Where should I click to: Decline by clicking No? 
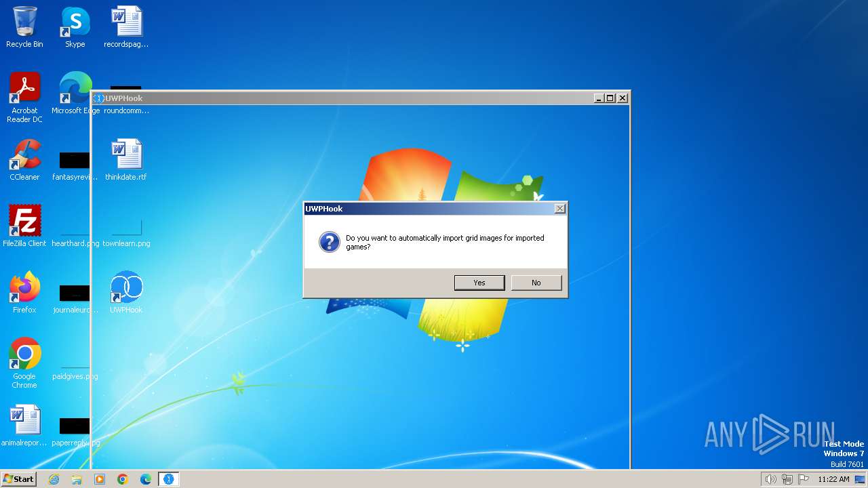[536, 283]
